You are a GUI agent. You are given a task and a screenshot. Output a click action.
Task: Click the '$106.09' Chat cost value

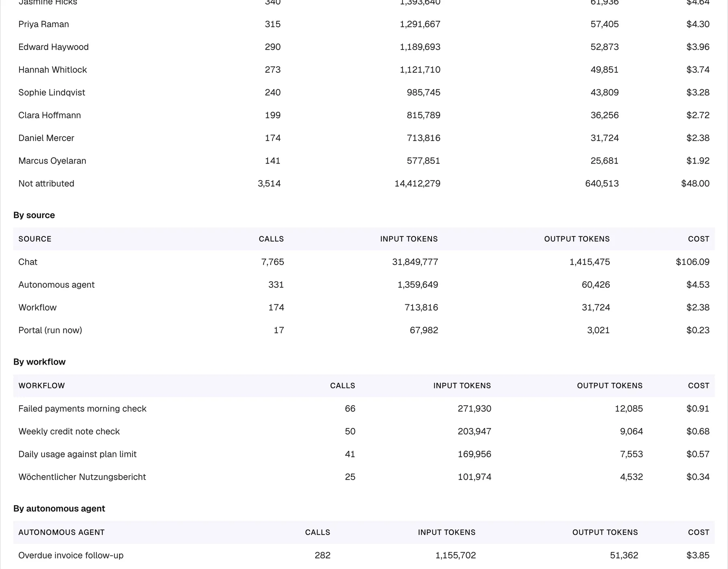[x=692, y=262]
